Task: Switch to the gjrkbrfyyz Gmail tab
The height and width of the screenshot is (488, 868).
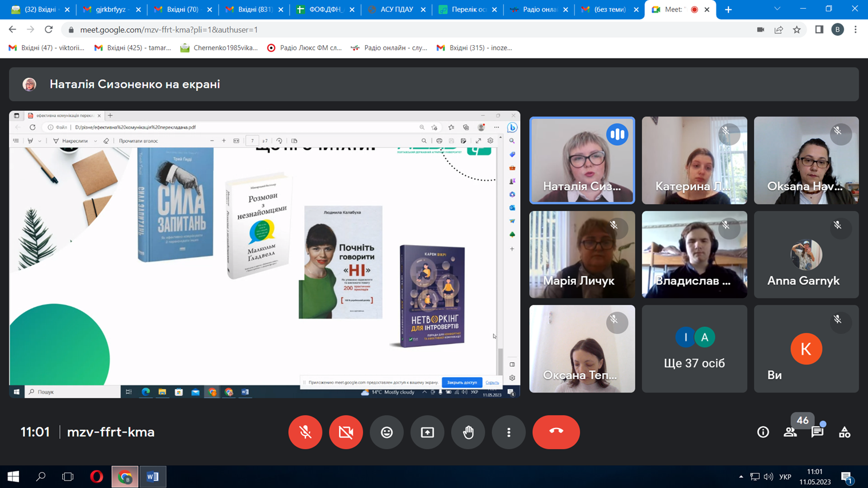Action: 112,10
